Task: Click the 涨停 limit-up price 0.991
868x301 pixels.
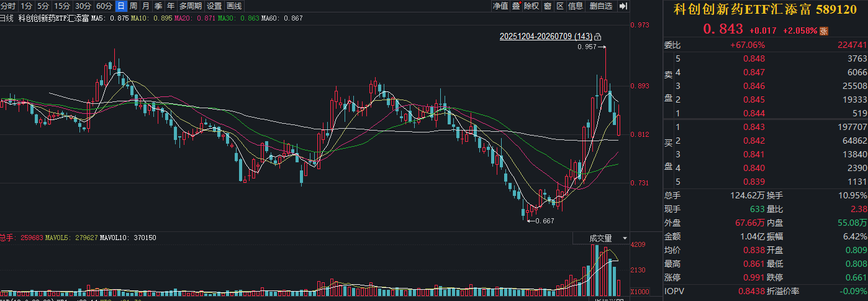Action: 754,277
